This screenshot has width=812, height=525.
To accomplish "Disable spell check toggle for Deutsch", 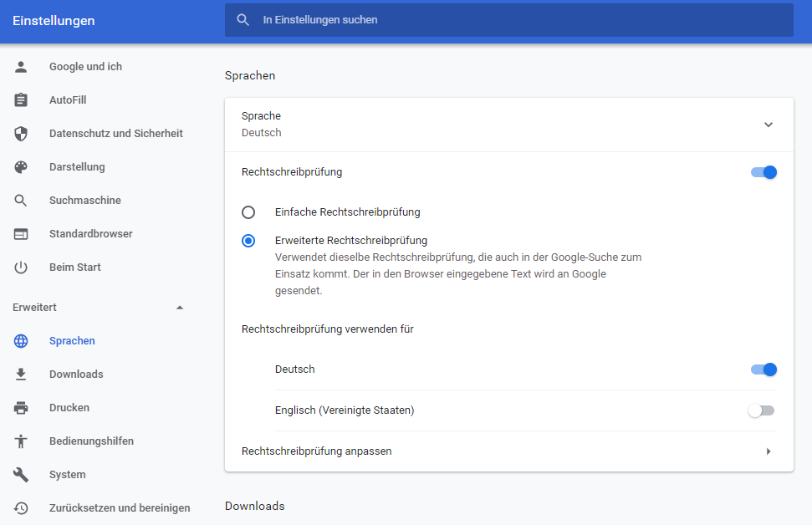I will (x=763, y=370).
